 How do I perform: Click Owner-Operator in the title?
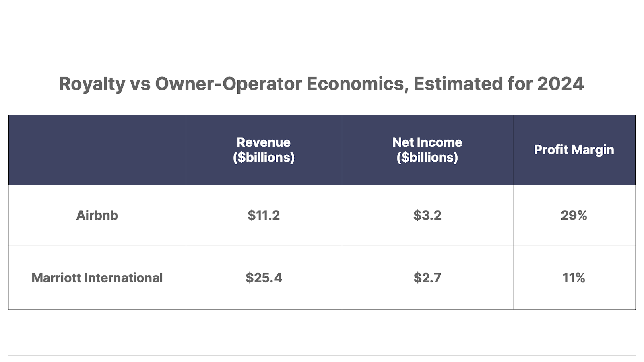[229, 84]
